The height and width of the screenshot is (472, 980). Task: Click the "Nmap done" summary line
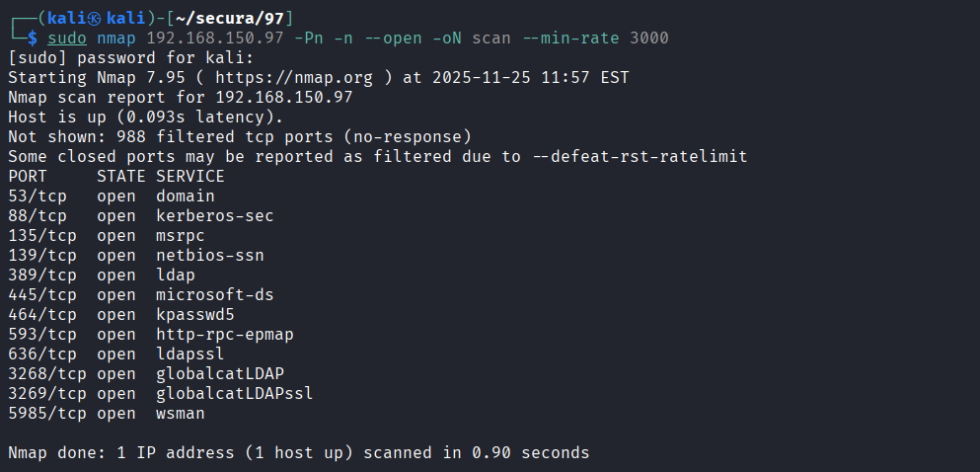click(x=298, y=452)
